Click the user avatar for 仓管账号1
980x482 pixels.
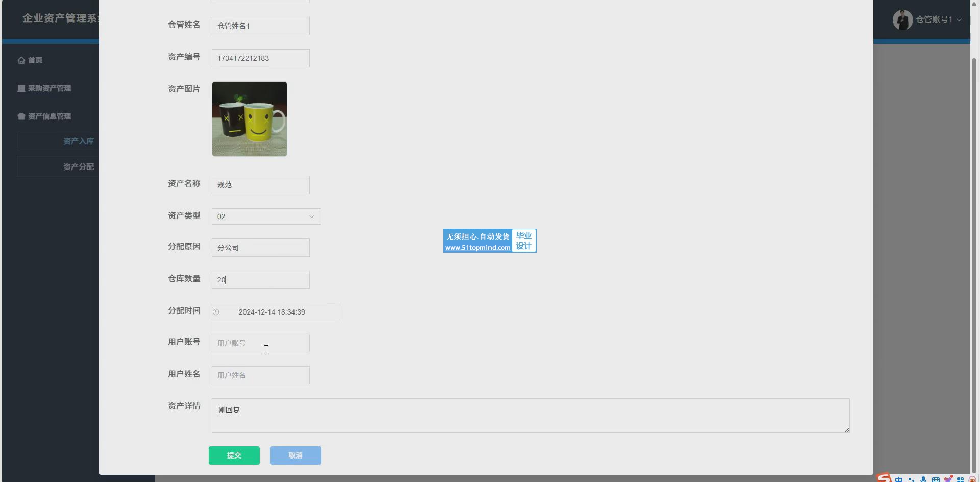tap(902, 20)
